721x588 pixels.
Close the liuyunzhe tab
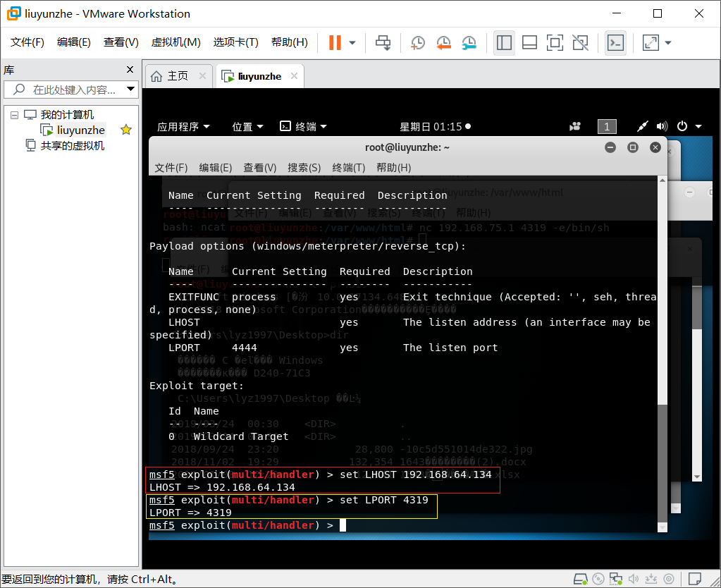point(295,76)
